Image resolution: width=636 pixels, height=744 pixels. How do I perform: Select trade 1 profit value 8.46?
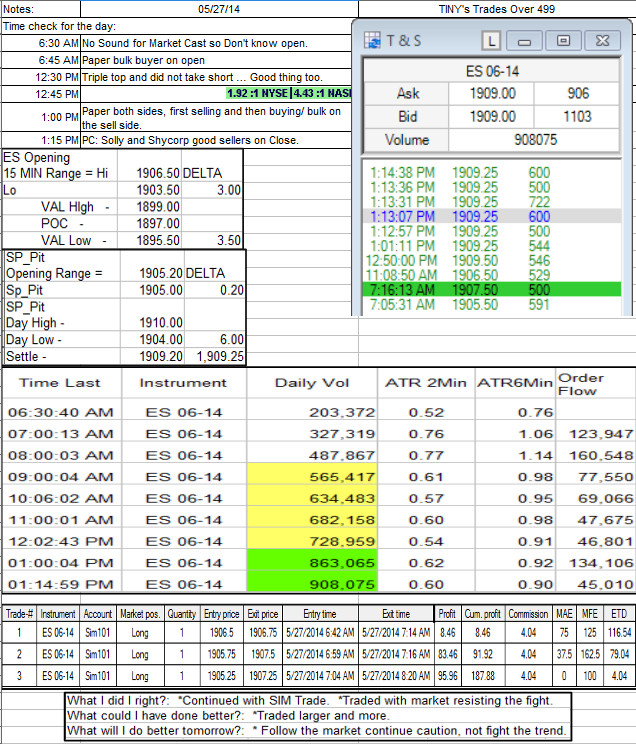pos(448,632)
